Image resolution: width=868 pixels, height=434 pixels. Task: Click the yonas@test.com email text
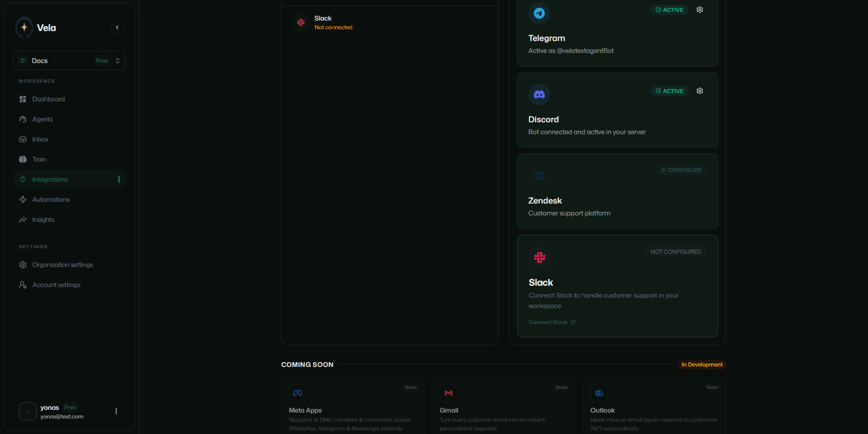[x=62, y=417]
